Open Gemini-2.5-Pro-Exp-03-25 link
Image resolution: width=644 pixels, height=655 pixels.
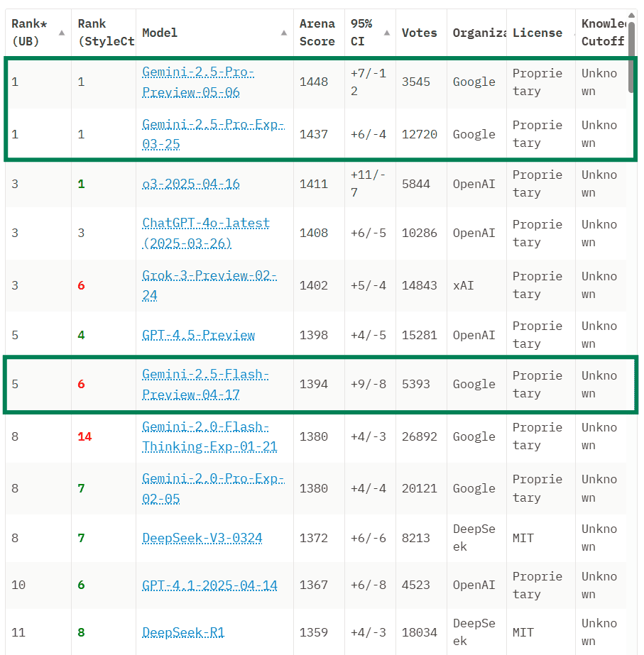click(213, 134)
